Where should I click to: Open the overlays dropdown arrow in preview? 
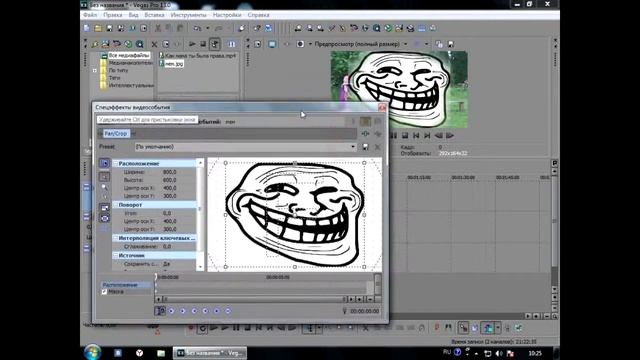click(x=427, y=44)
